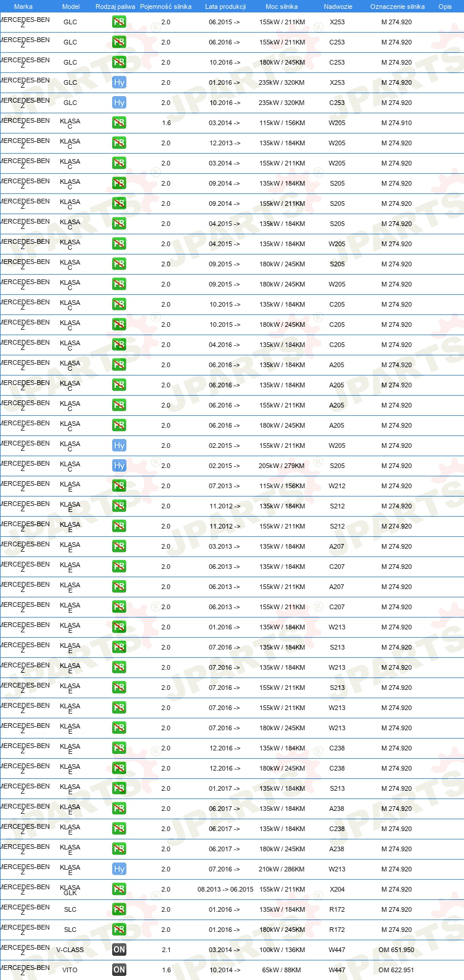Click the PB icon in 10.2015 C205 245KM row
Screen dimensions: 464x980
tap(119, 325)
